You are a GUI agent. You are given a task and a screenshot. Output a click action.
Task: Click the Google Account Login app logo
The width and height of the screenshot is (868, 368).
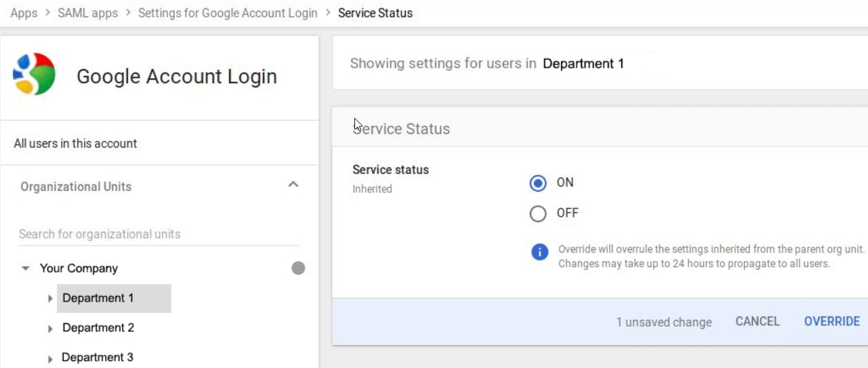click(34, 74)
